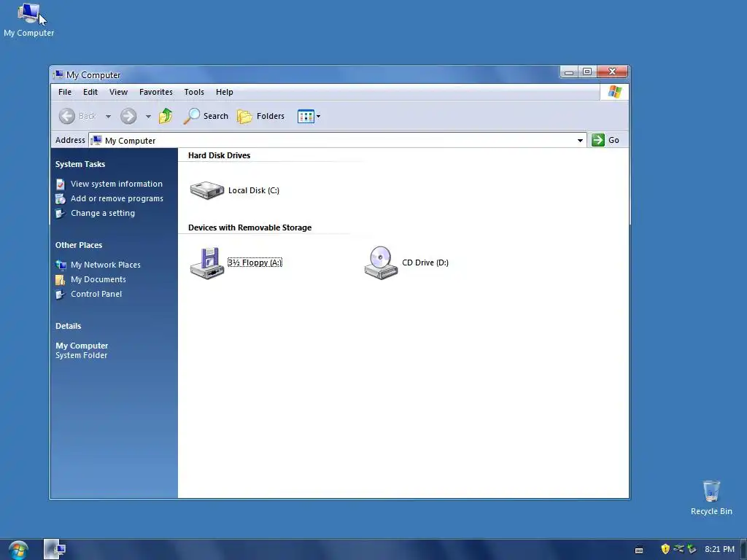Image resolution: width=747 pixels, height=560 pixels.
Task: Open My Documents link
Action: coord(98,279)
